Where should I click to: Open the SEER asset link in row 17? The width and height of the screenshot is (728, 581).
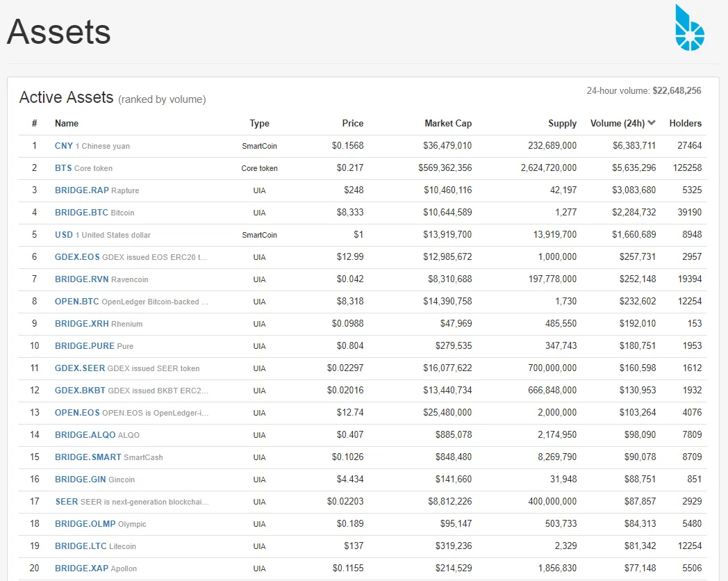point(67,502)
